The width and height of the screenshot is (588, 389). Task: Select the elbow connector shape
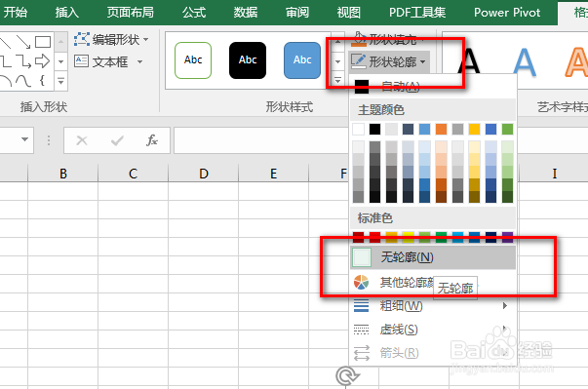[x=5, y=60]
